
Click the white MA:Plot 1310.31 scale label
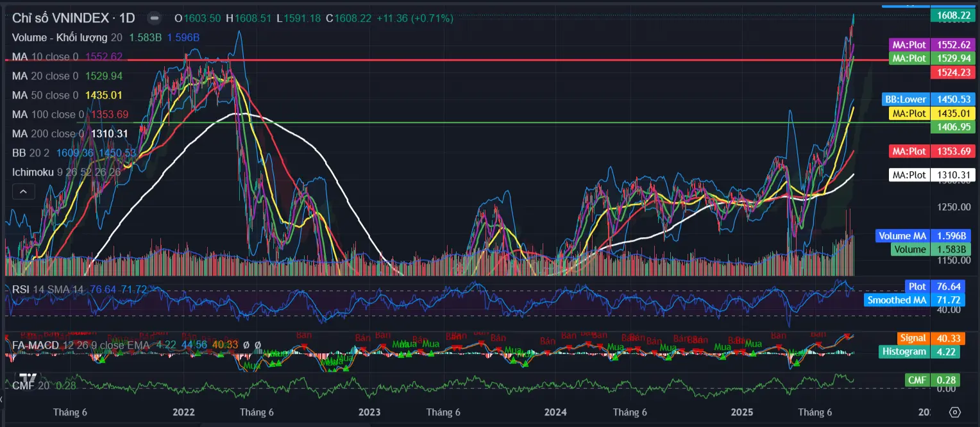(x=933, y=174)
